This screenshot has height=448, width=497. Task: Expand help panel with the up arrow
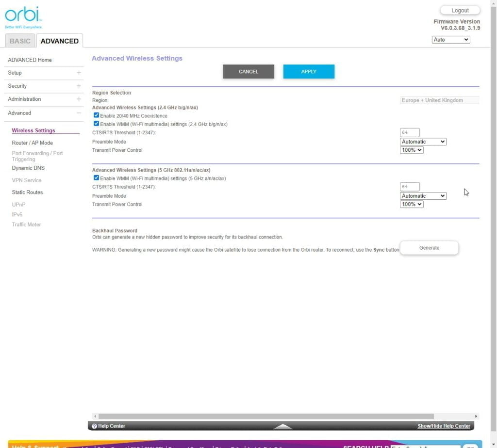(282, 427)
